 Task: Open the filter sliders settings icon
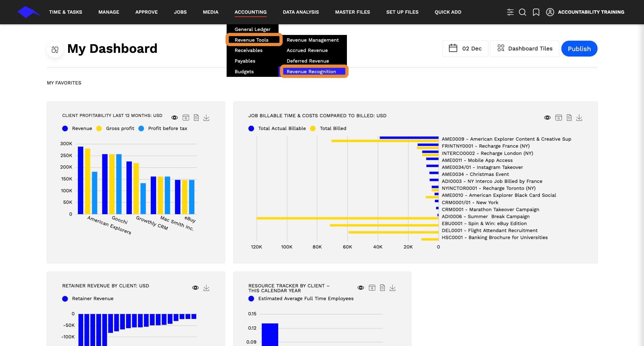pos(510,12)
